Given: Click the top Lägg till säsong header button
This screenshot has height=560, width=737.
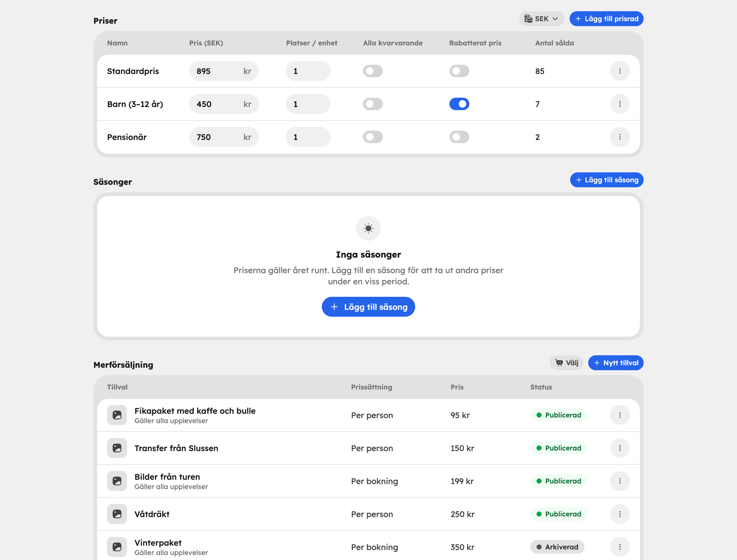Looking at the screenshot, I should 607,180.
